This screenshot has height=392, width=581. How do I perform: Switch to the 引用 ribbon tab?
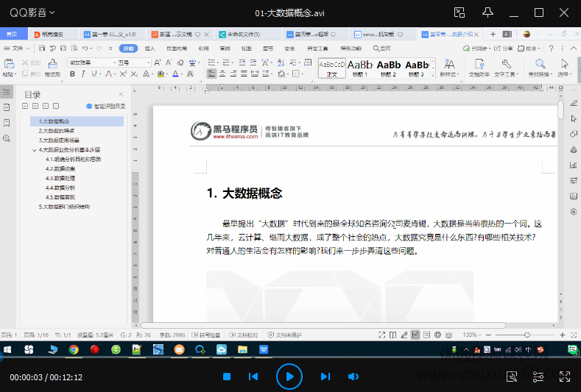pyautogui.click(x=203, y=49)
